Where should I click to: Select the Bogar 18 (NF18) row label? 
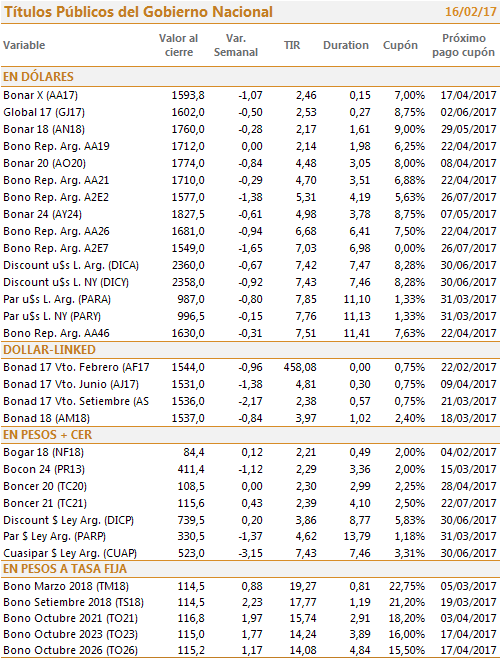point(43,452)
